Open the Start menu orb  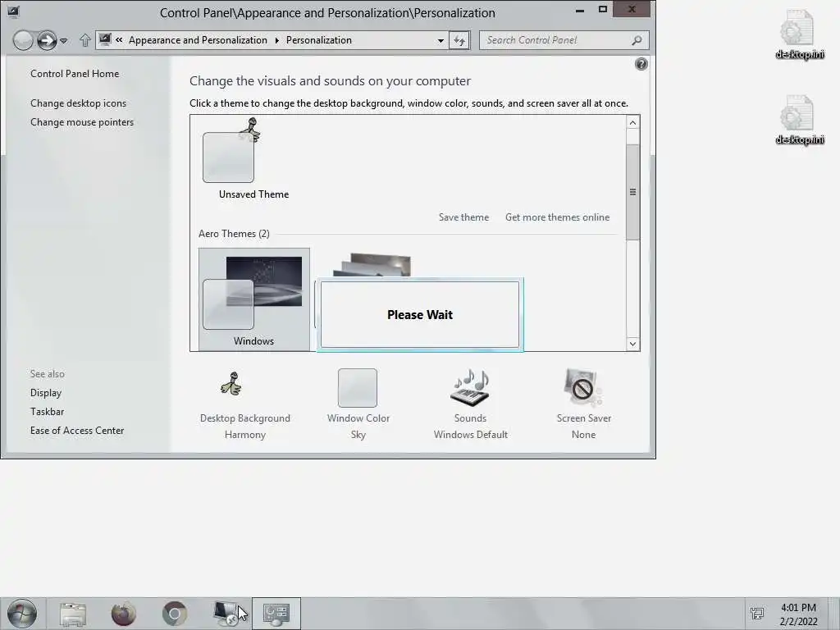point(22,614)
